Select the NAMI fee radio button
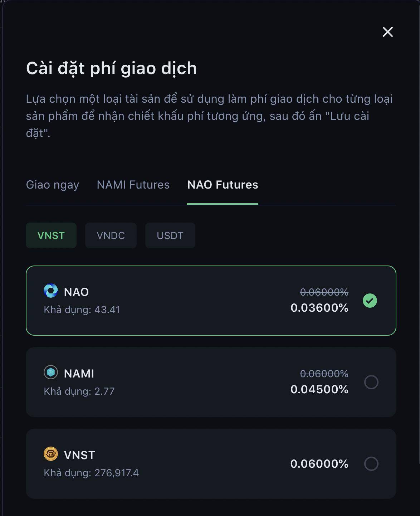The height and width of the screenshot is (516, 420). coord(371,382)
